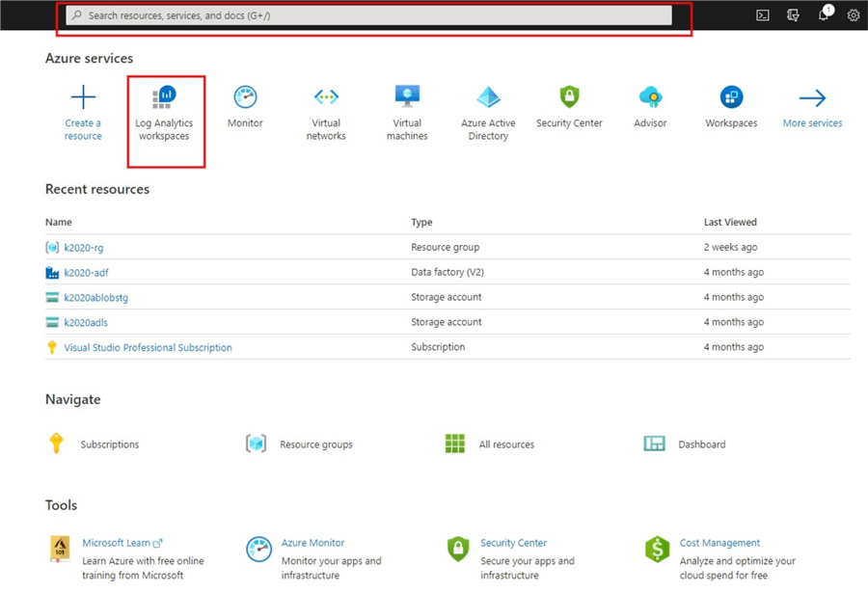This screenshot has width=868, height=593.
Task: Open Visual Studio Professional Subscription link
Action: (148, 347)
